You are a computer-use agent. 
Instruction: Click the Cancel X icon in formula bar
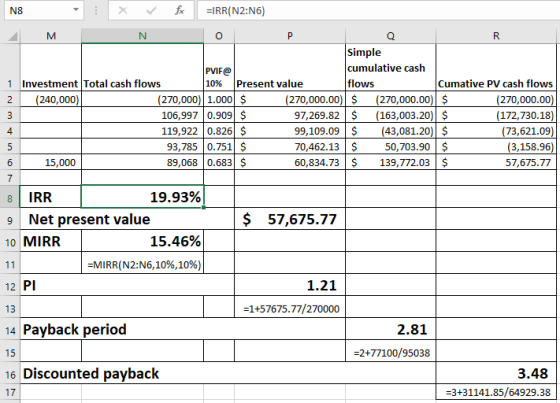122,10
